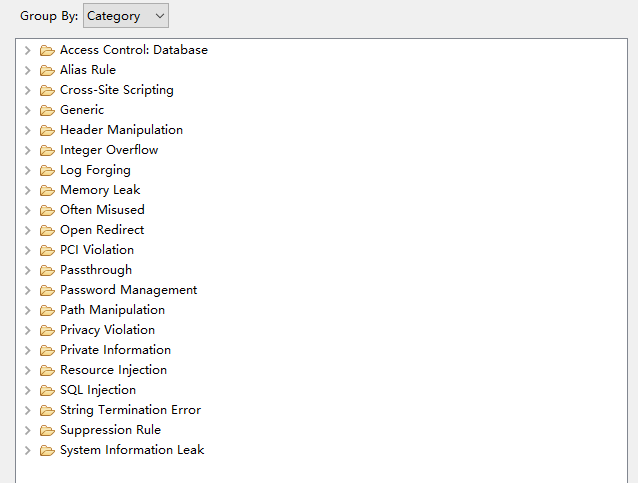
Task: Expand the Alias Rule node
Action: pyautogui.click(x=28, y=70)
